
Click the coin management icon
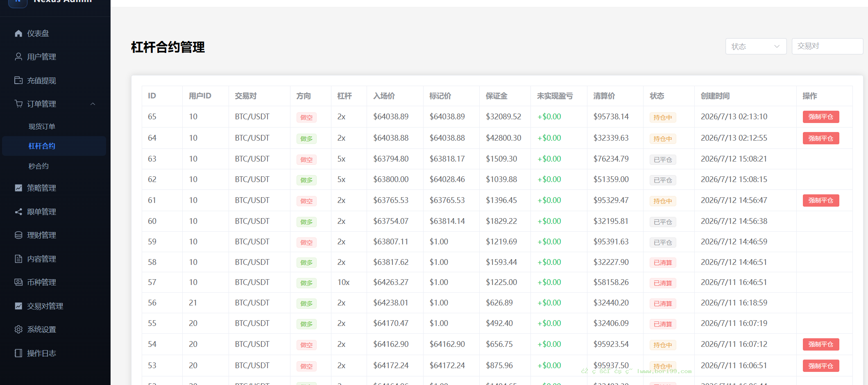point(18,282)
